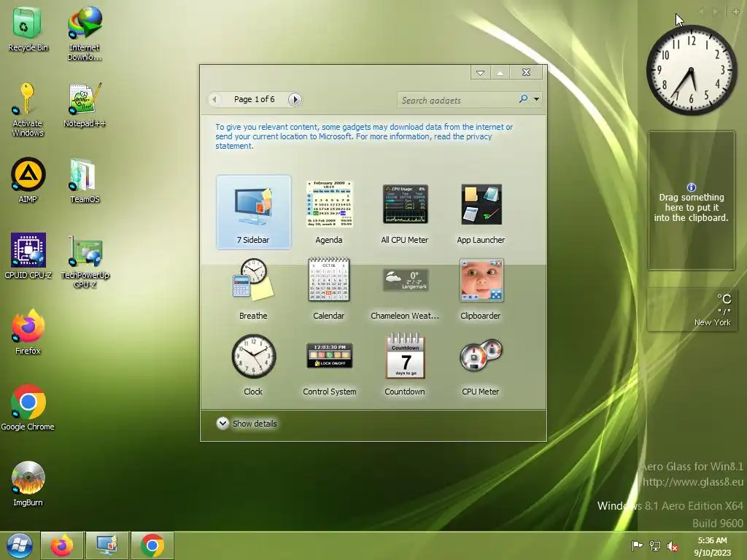Click the muted volume tray icon
747x560 pixels.
pos(672,546)
